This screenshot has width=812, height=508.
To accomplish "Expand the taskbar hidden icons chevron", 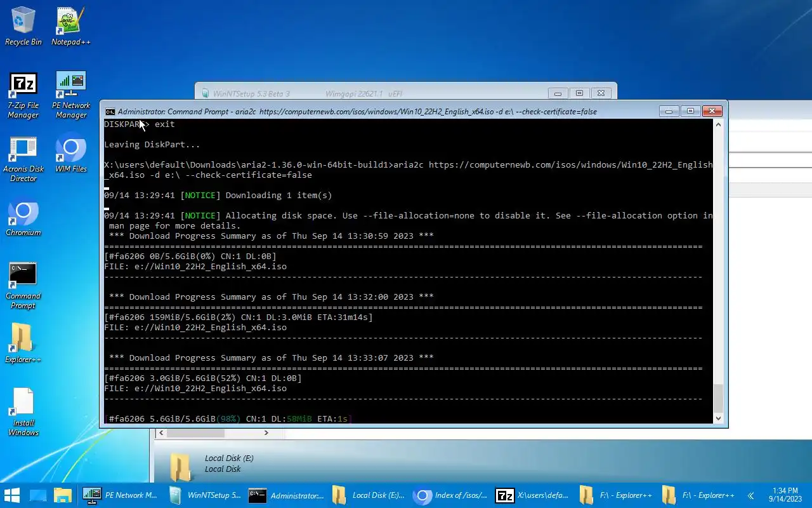I will point(750,495).
